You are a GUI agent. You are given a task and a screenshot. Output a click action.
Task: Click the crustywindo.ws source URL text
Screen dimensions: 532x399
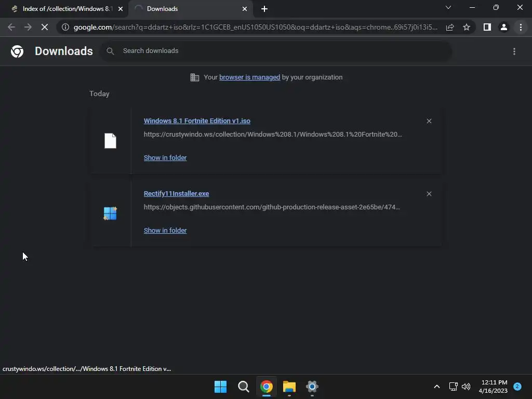[272, 135]
